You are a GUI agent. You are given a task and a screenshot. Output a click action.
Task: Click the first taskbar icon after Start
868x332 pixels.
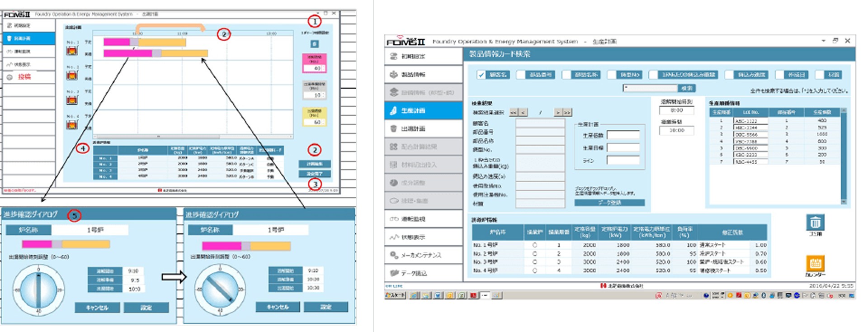pyautogui.click(x=414, y=295)
